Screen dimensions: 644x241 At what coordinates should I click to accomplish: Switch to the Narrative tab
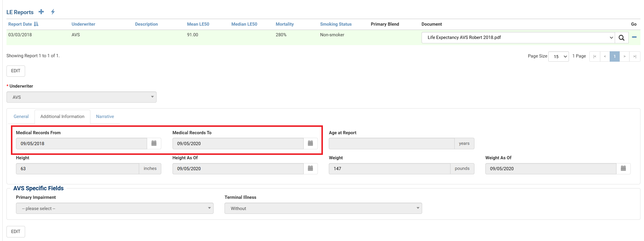(105, 117)
